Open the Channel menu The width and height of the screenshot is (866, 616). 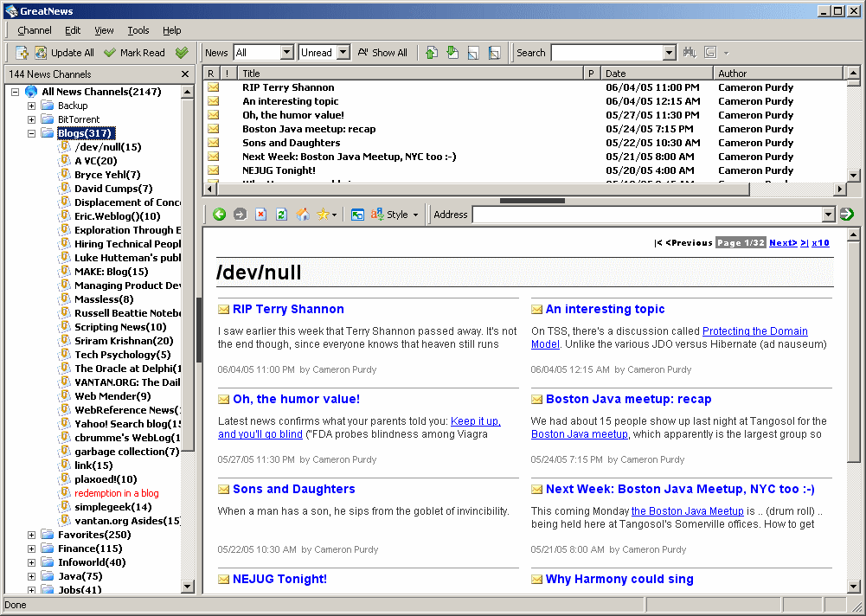pyautogui.click(x=35, y=30)
